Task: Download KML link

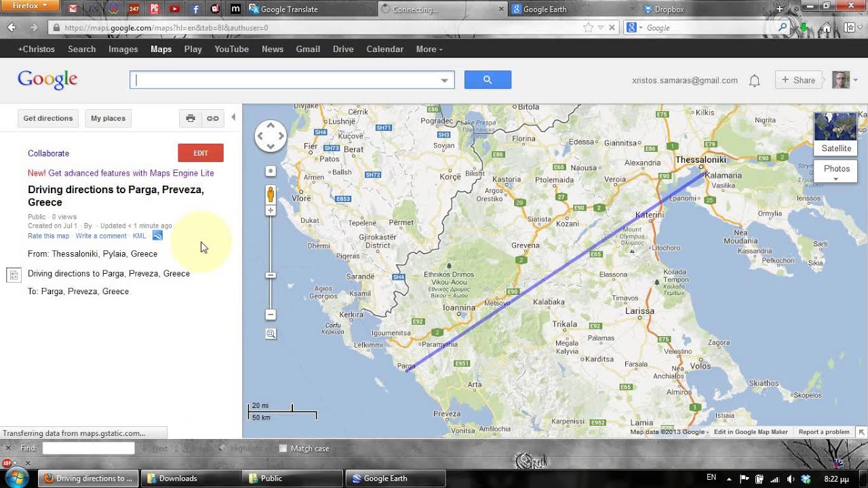Action: click(x=139, y=236)
